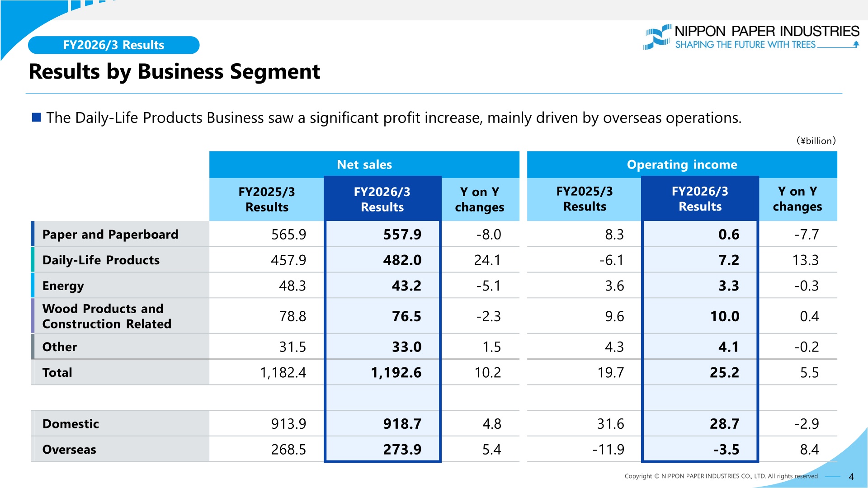Click the copyright notice text
This screenshot has height=488, width=868.
coord(721,476)
